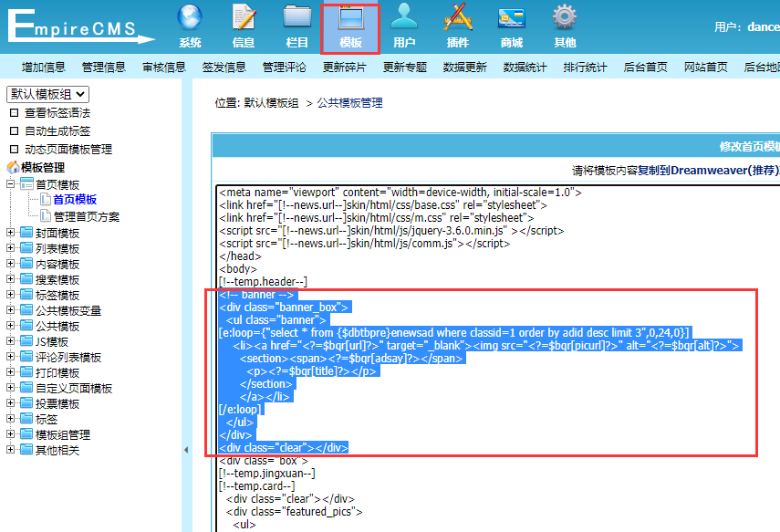Click the page icon of 管理首页方案
Viewport: 780px width, 532px height.
46,216
